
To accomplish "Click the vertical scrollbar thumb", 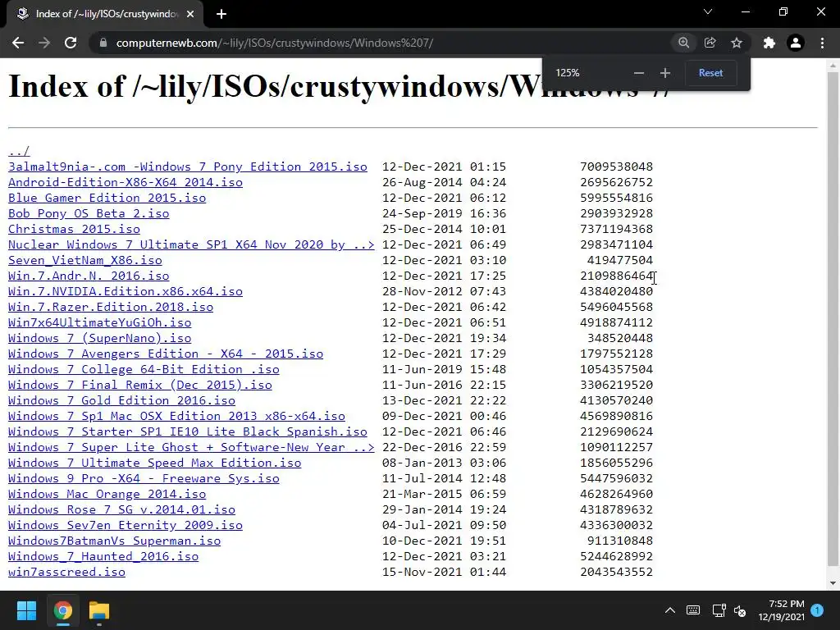I will coord(833,318).
